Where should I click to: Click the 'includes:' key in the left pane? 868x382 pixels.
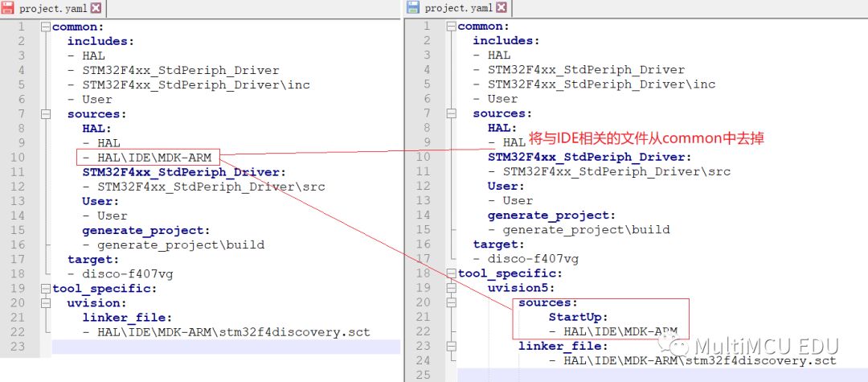coord(101,41)
